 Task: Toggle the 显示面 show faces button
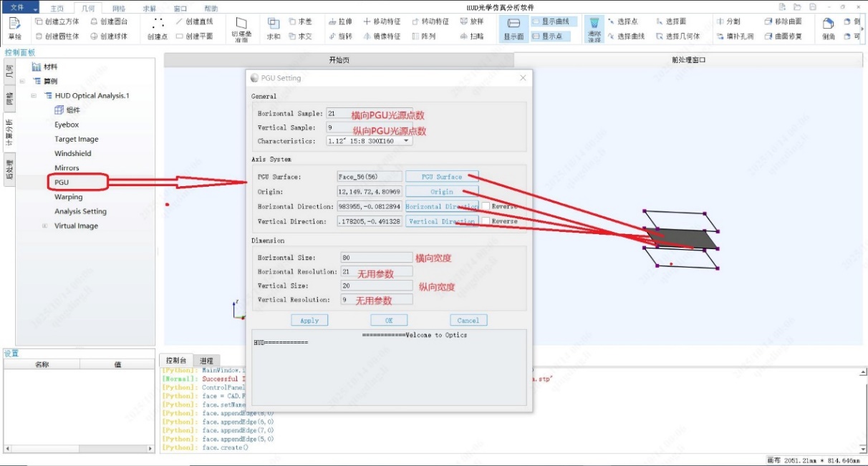pyautogui.click(x=513, y=28)
